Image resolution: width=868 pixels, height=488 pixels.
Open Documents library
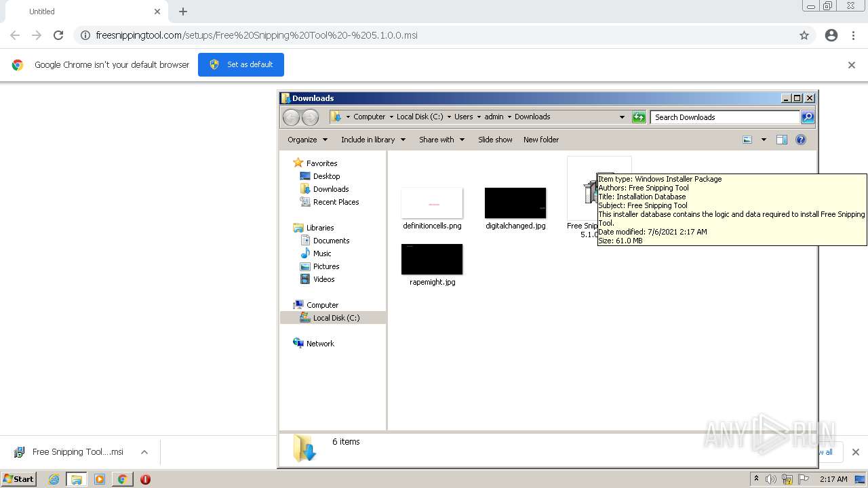pos(331,241)
